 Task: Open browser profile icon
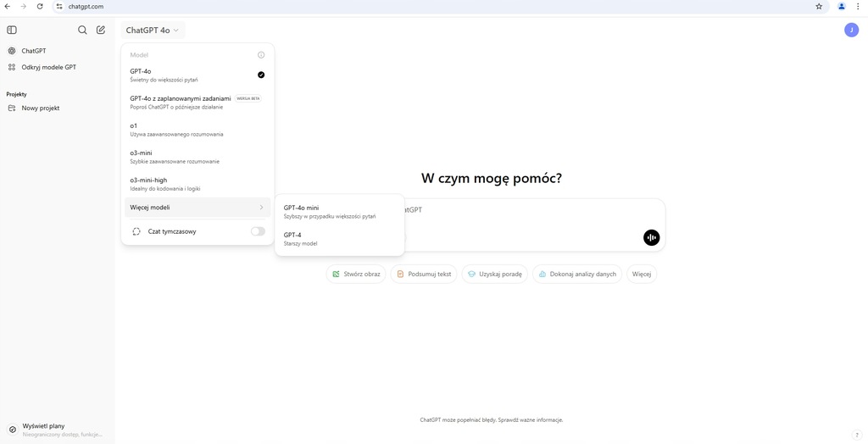(842, 7)
